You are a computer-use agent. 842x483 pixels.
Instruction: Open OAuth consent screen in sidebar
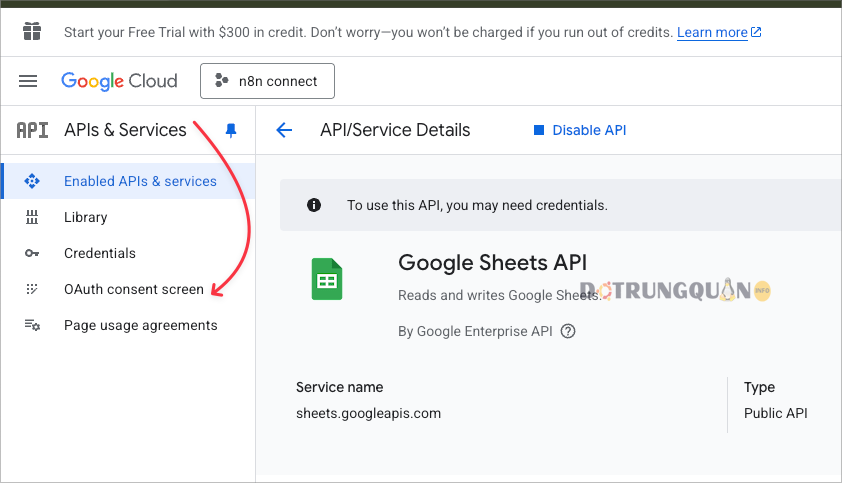coord(128,289)
